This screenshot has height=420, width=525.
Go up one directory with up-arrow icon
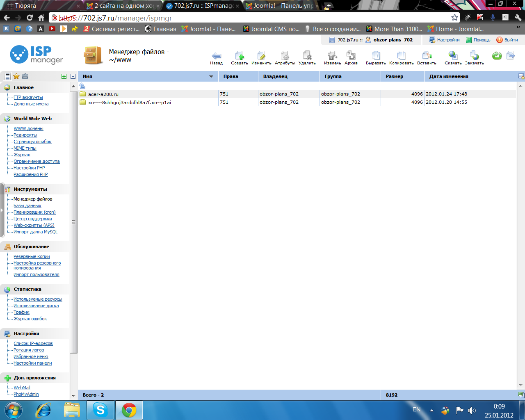[x=82, y=86]
